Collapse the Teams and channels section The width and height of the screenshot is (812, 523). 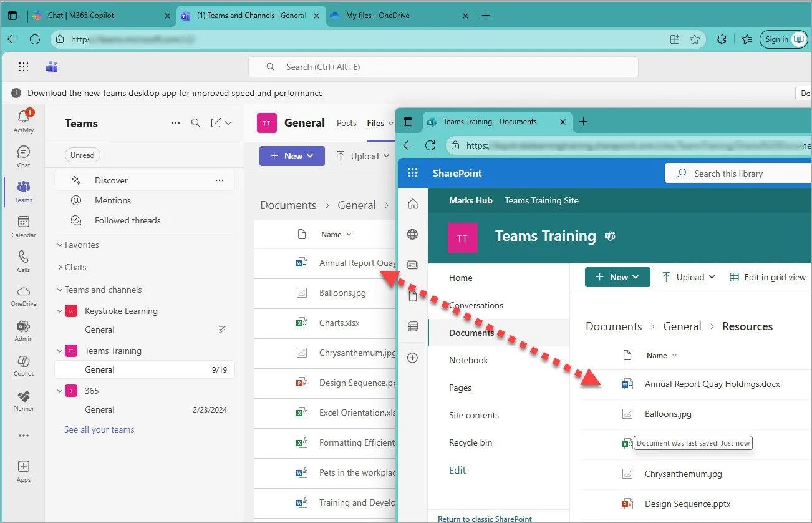tap(99, 290)
